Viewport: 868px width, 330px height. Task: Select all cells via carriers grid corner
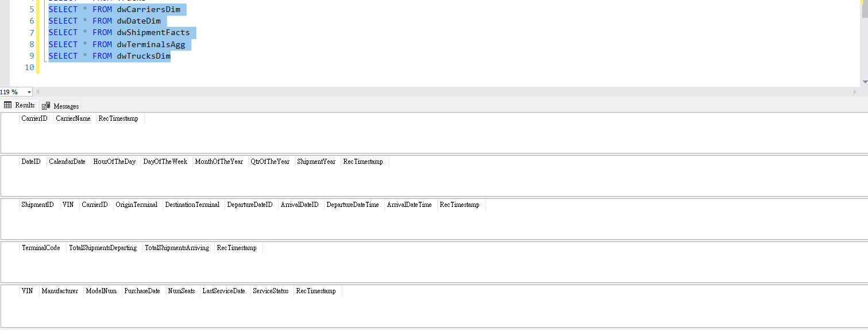pyautogui.click(x=10, y=118)
